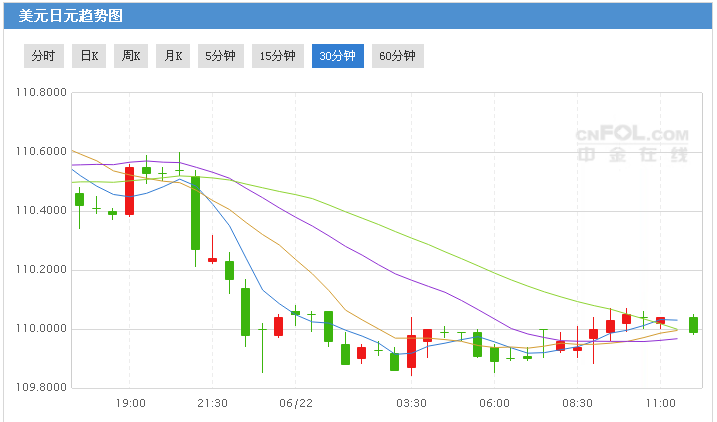Click the 11:00 time axis label
Viewport: 717px width, 422px height.
coord(660,403)
